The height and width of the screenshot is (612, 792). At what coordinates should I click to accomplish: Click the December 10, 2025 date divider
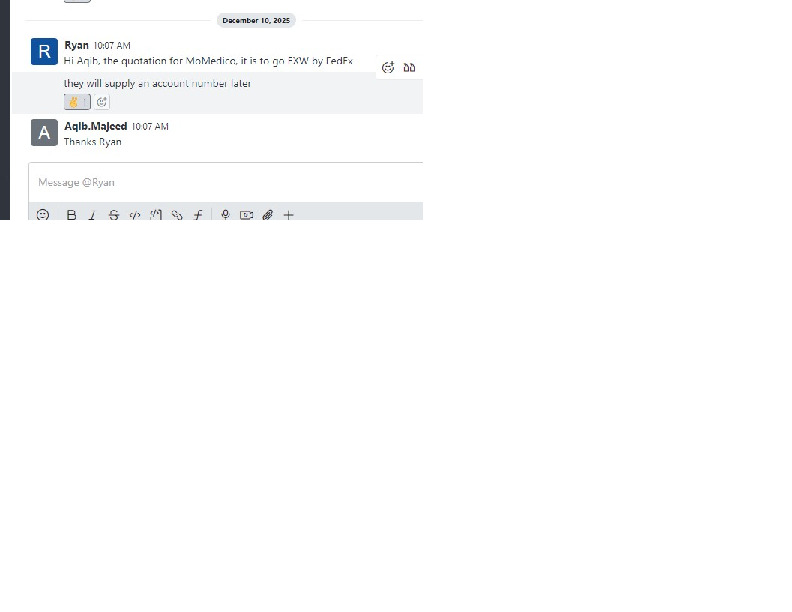[x=256, y=20]
